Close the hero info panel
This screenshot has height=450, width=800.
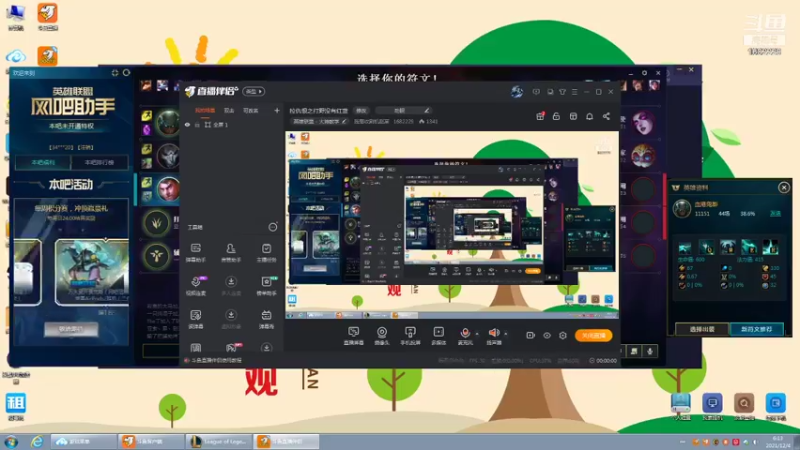click(x=784, y=188)
